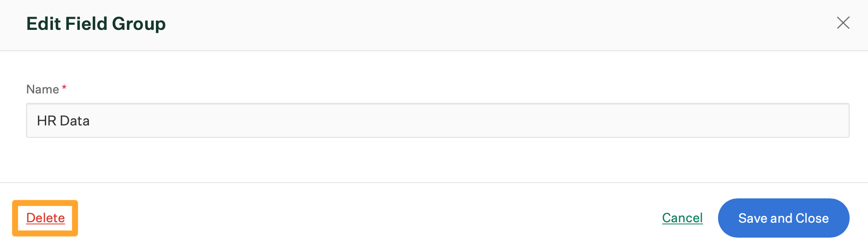Viewport: 868px width, 250px height.
Task: Click into the Name input field
Action: [437, 120]
